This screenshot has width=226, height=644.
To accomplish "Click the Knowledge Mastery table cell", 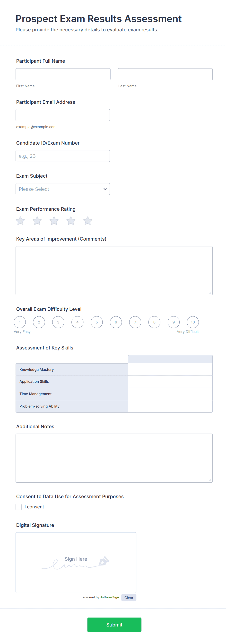I will pyautogui.click(x=170, y=369).
